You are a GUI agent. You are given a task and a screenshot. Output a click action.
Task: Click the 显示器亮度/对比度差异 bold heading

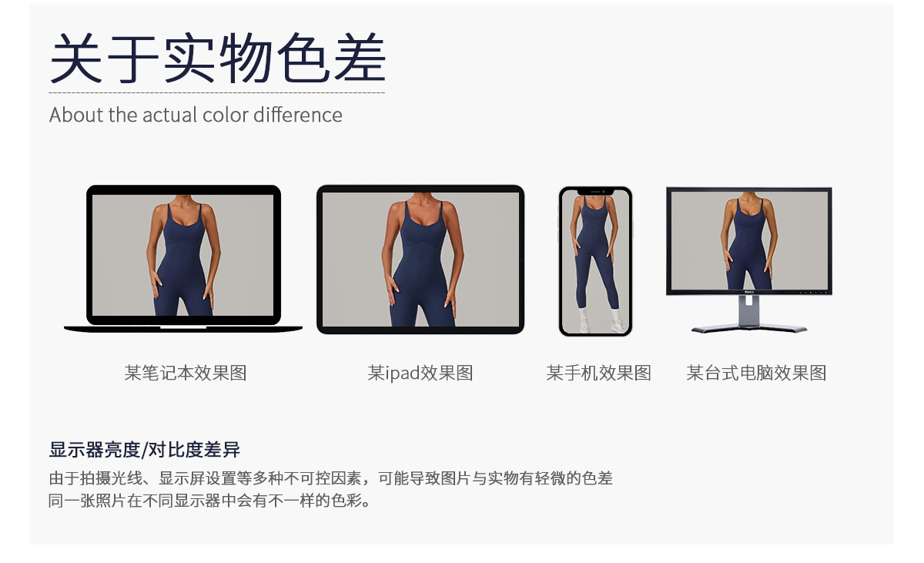coord(145,450)
